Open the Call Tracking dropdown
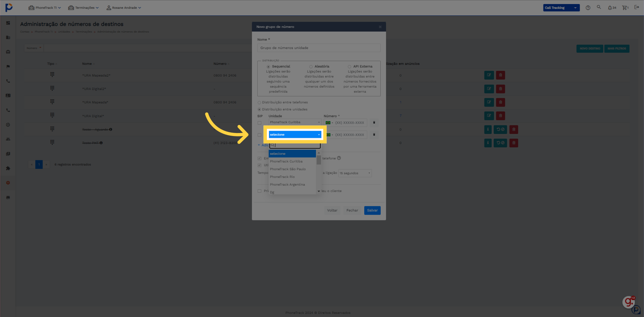This screenshot has height=317, width=644. pyautogui.click(x=561, y=8)
